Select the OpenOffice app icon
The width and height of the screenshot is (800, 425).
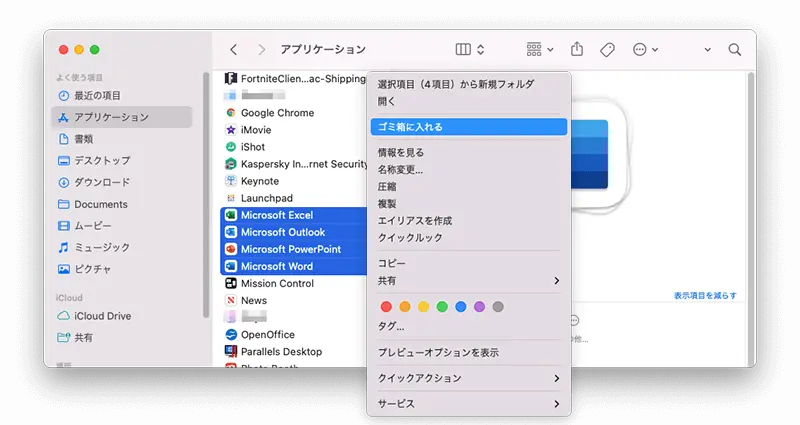(231, 335)
